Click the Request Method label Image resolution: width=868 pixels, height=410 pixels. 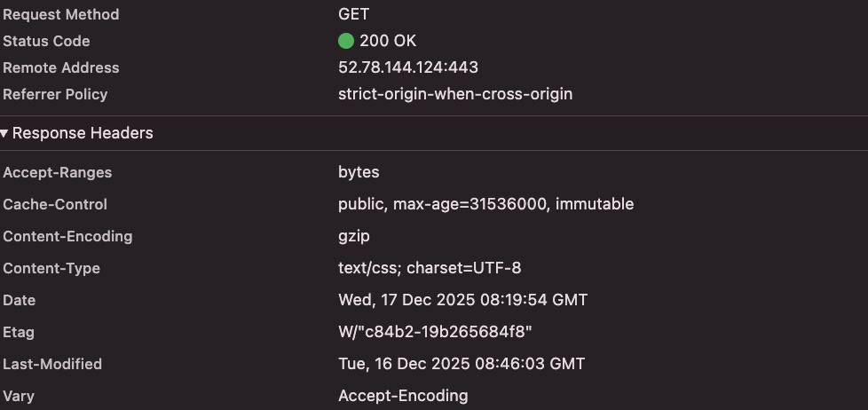tap(60, 14)
